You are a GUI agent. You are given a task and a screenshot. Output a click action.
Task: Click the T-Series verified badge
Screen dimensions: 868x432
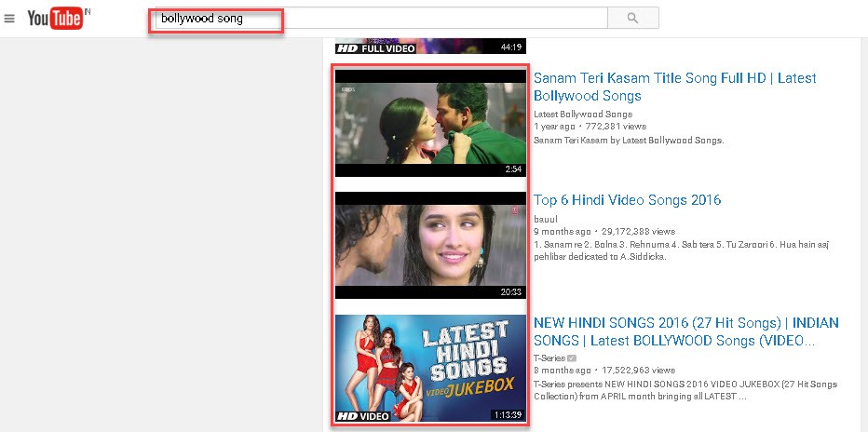571,358
